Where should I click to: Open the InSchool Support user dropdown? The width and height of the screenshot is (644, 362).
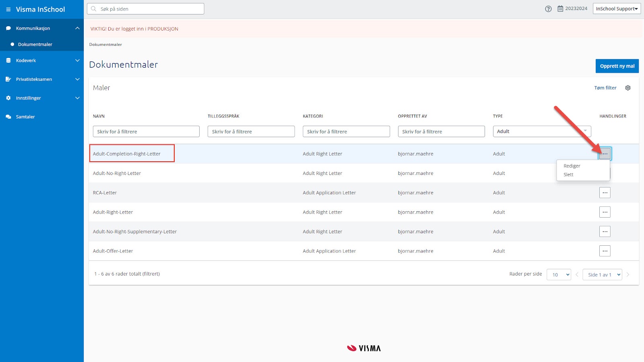point(617,9)
